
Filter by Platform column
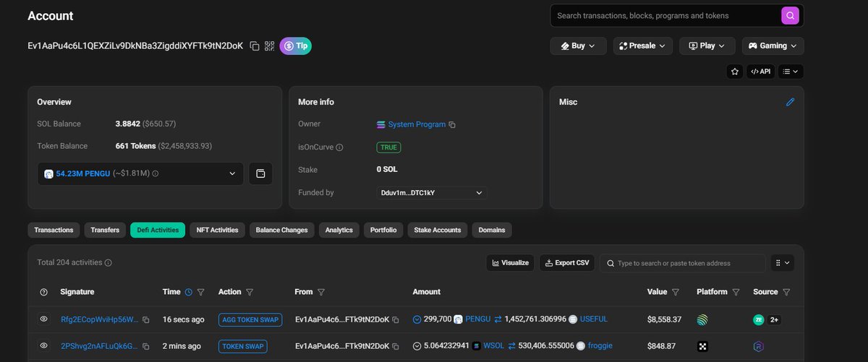pos(736,292)
